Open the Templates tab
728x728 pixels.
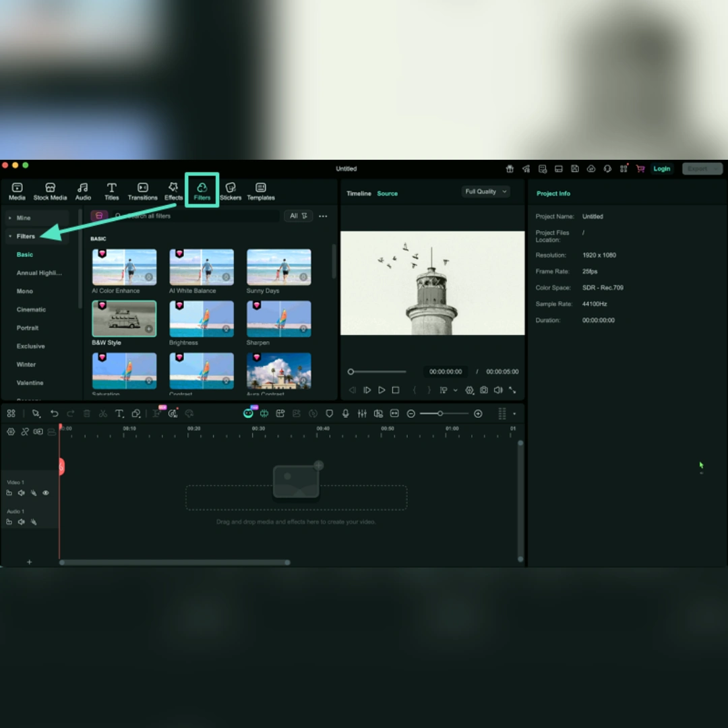pos(260,191)
